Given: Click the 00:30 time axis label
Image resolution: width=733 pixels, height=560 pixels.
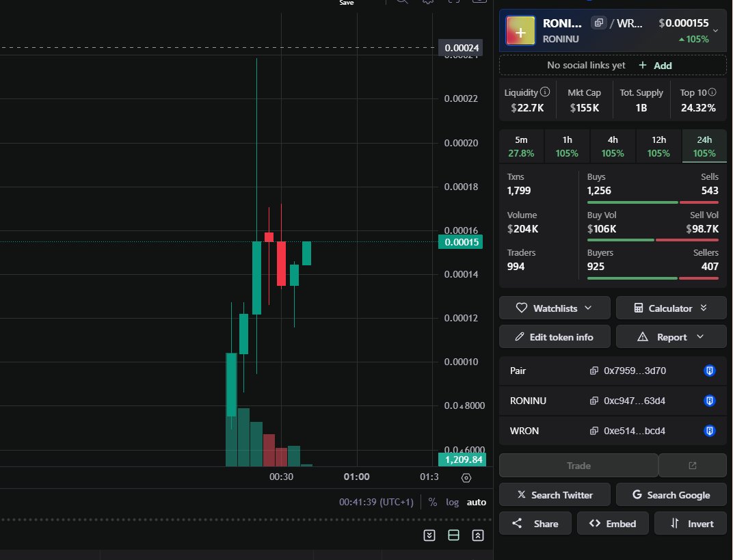Looking at the screenshot, I should click(281, 477).
